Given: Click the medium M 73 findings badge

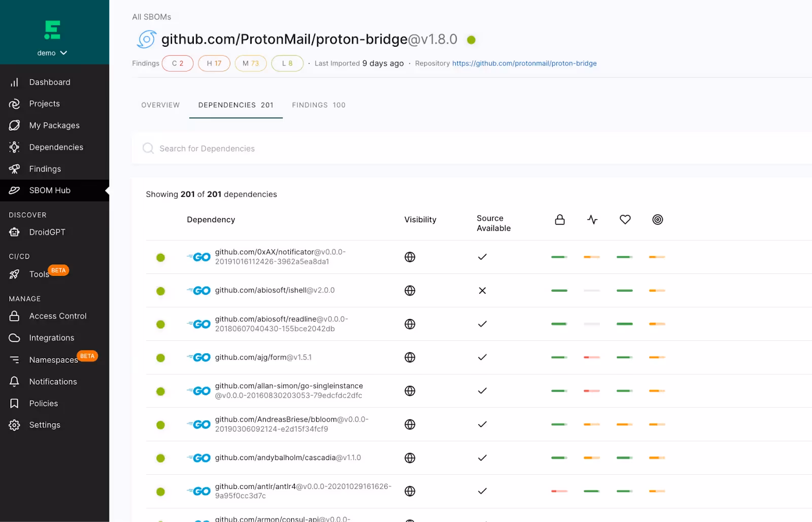Looking at the screenshot, I should (x=251, y=63).
